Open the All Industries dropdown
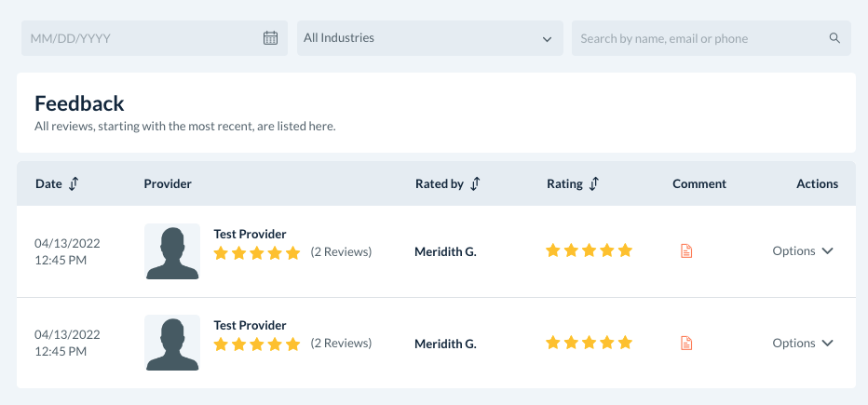This screenshot has height=405, width=868. pyautogui.click(x=429, y=38)
